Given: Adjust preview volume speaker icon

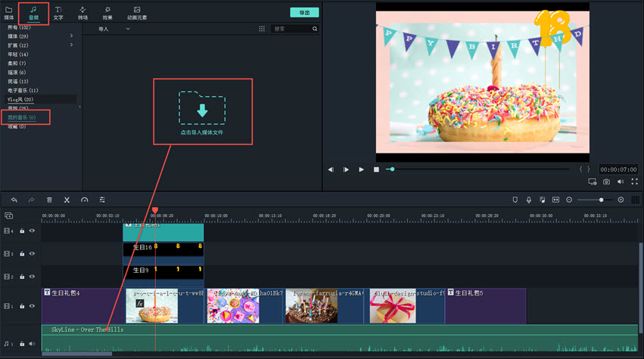Looking at the screenshot, I should point(621,181).
